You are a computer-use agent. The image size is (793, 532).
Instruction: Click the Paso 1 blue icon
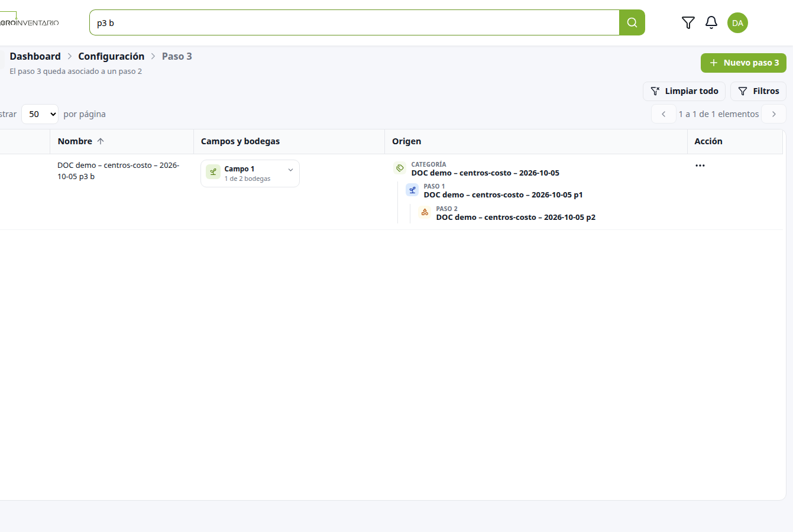[412, 190]
